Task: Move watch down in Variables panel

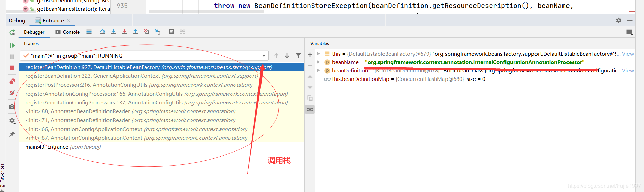Action: pyautogui.click(x=310, y=88)
